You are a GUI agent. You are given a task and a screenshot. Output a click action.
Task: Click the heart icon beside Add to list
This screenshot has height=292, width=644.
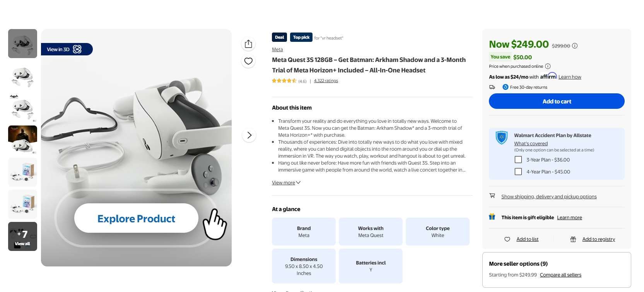(507, 239)
